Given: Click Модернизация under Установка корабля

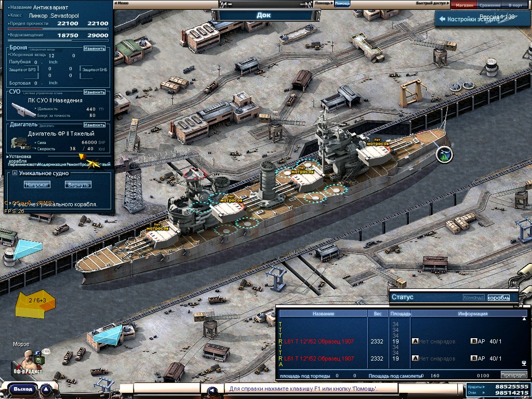Looking at the screenshot, I should pyautogui.click(x=51, y=165).
